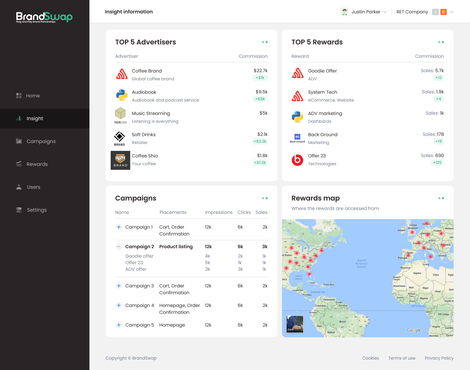Click the Coffee Brand advertiser logo
The image size is (470, 370).
(x=122, y=74)
